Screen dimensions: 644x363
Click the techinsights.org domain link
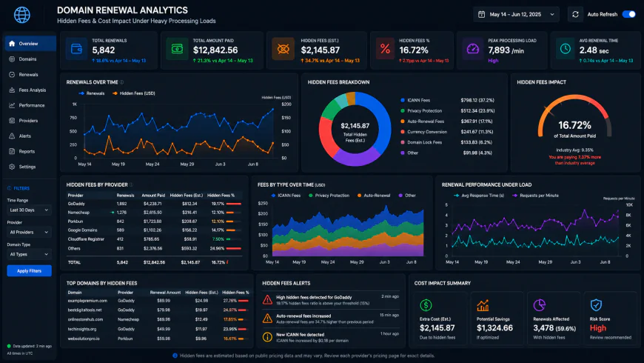(82, 329)
